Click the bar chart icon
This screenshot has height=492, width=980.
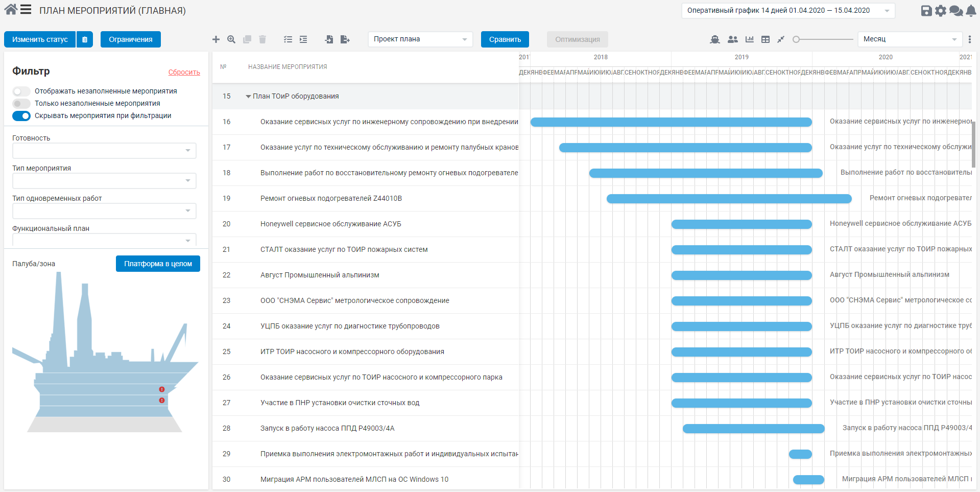(750, 39)
